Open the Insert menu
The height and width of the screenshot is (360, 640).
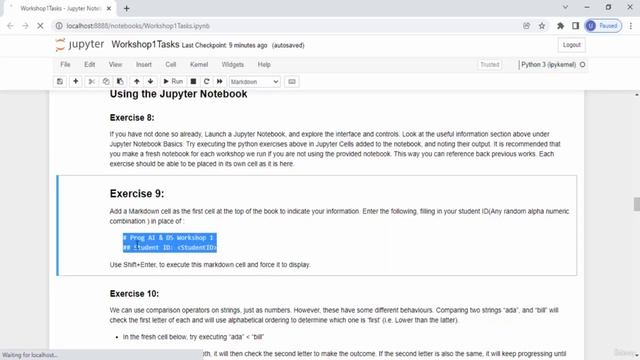[x=144, y=64]
